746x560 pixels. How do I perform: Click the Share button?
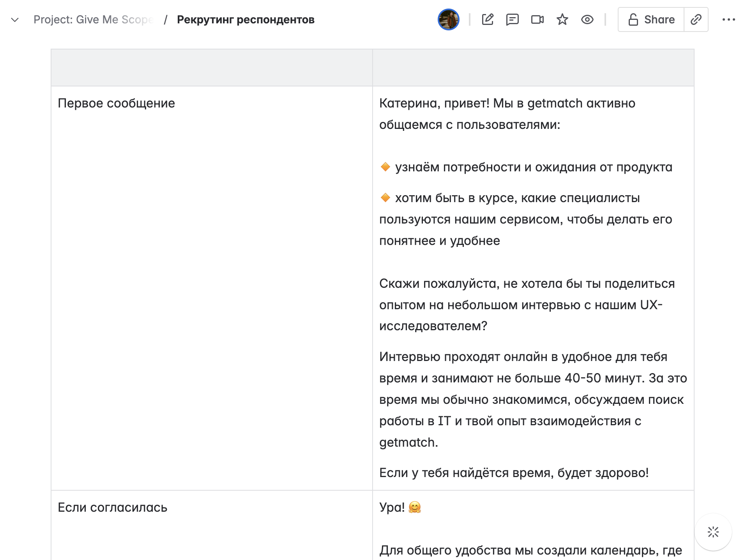[x=651, y=19]
